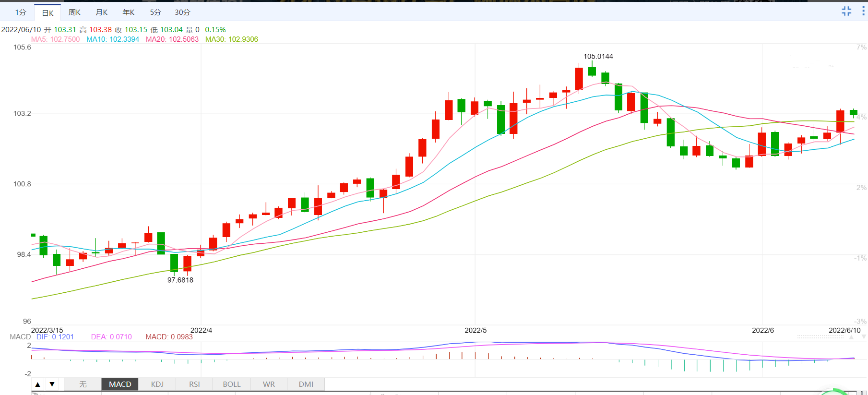The width and height of the screenshot is (868, 395).
Task: Click the 105.0144 high price label
Action: (x=598, y=56)
